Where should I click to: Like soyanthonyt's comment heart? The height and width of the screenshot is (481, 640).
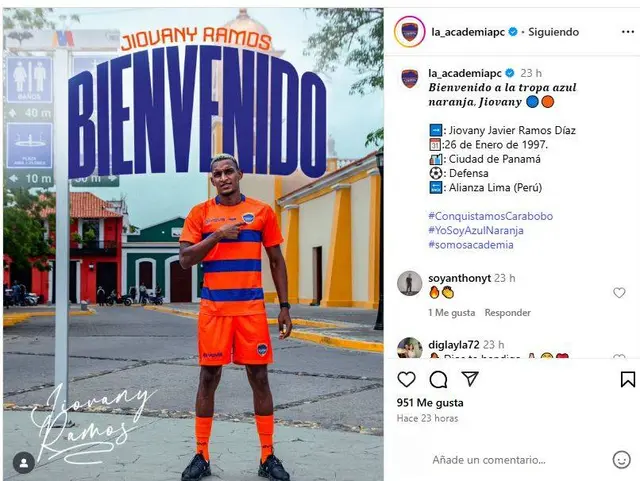tap(619, 293)
